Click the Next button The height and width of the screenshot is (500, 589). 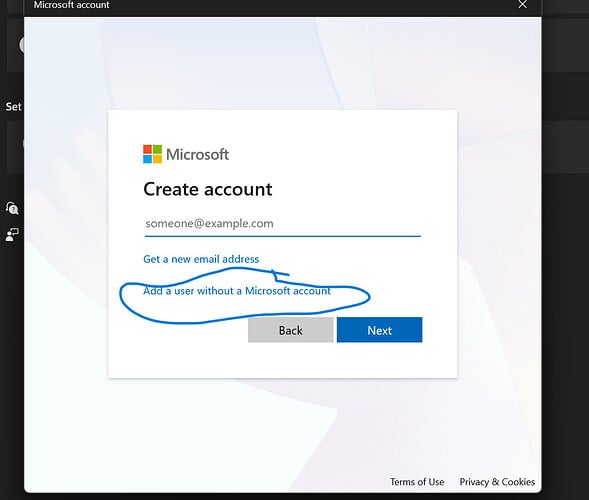379,330
